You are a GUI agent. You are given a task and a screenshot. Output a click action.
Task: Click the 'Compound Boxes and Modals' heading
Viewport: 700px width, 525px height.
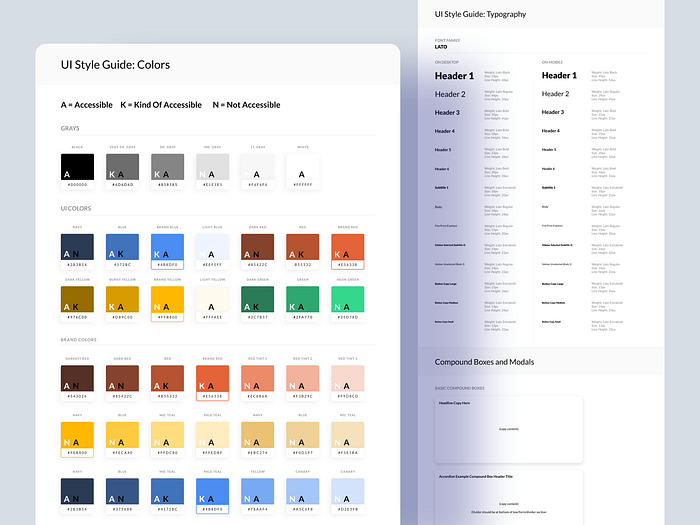[x=484, y=362]
